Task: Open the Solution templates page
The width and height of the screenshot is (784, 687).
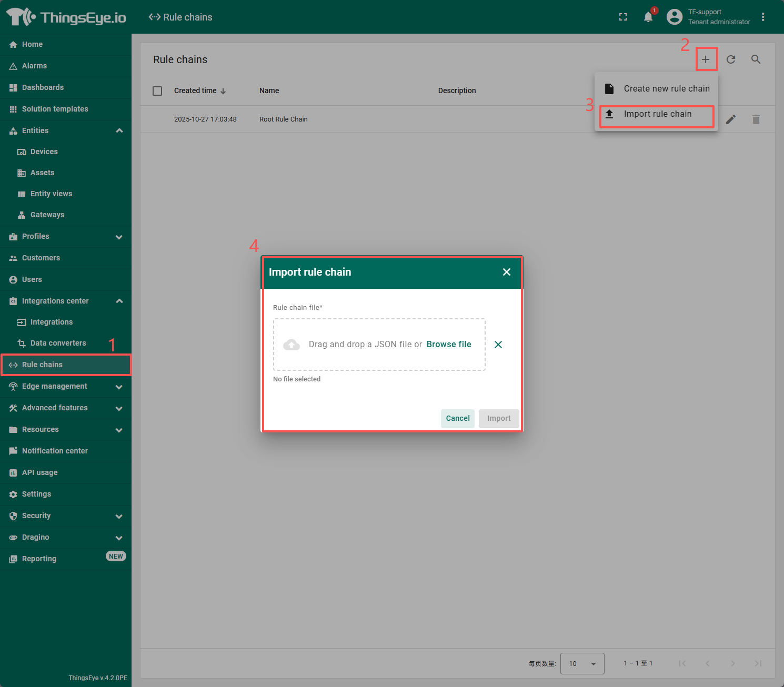Action: click(x=54, y=109)
